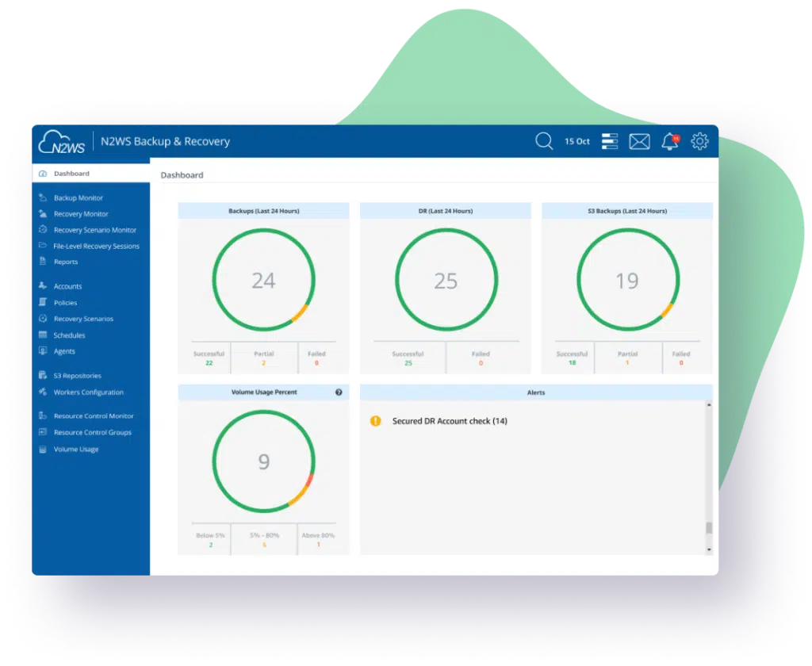
Task: Click the Alerts scrollbar down arrow
Action: (x=709, y=549)
